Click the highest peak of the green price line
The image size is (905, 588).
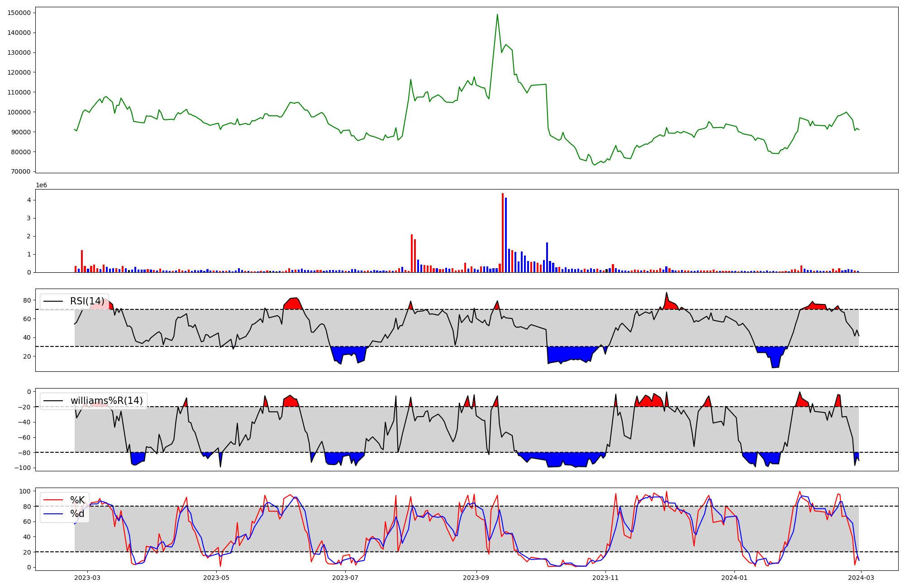[x=497, y=14]
